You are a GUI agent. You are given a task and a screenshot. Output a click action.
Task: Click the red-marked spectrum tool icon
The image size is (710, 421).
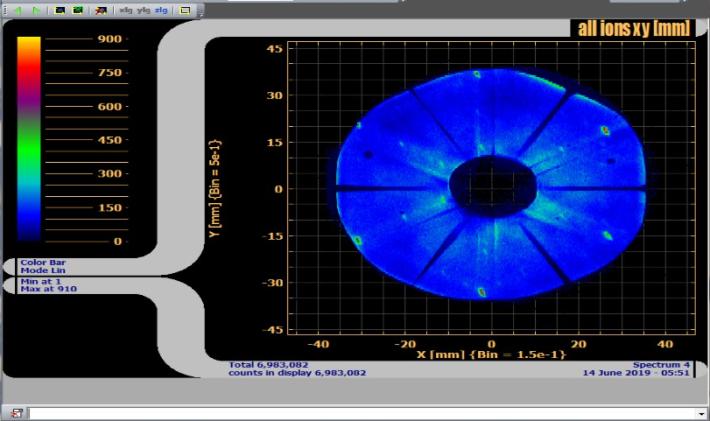click(x=100, y=9)
